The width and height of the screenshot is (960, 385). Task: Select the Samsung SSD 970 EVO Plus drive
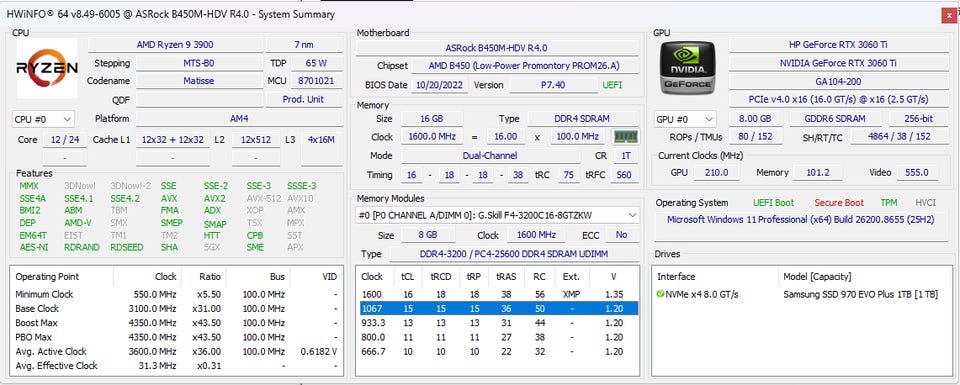[860, 294]
